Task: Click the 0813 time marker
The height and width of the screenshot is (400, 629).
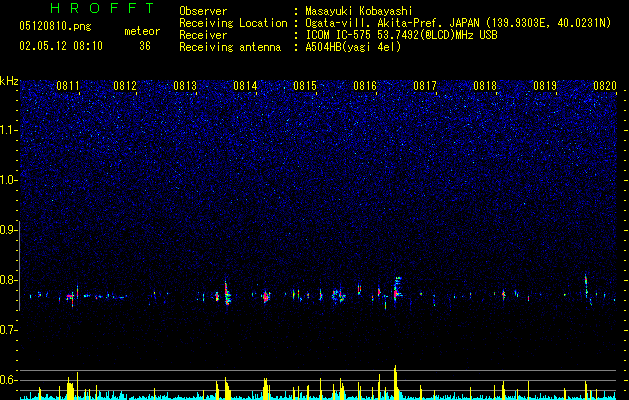Action: coord(185,86)
